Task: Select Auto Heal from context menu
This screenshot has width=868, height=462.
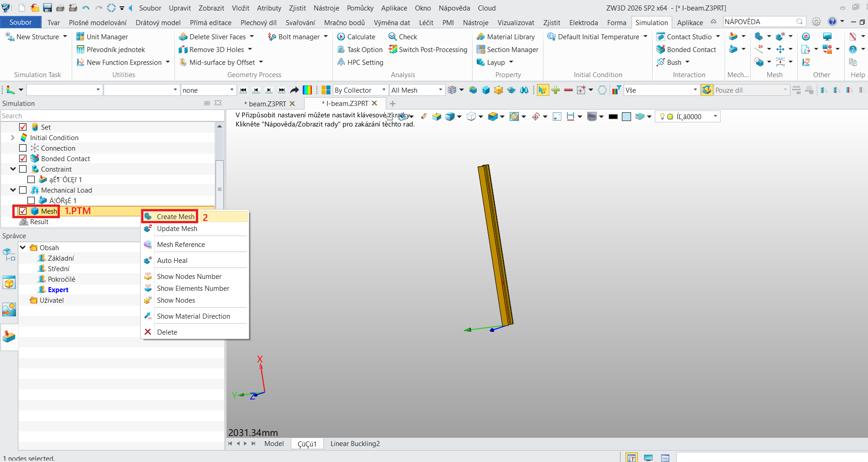Action: tap(172, 260)
